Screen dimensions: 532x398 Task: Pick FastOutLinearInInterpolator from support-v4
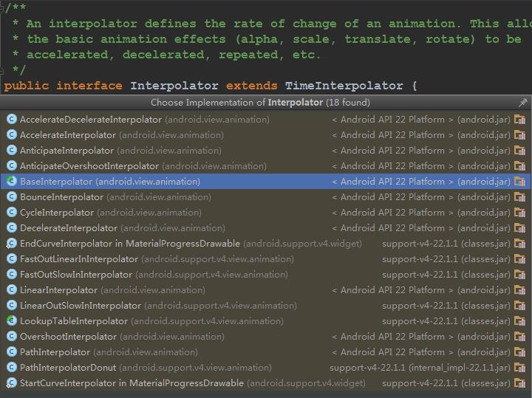coord(78,259)
